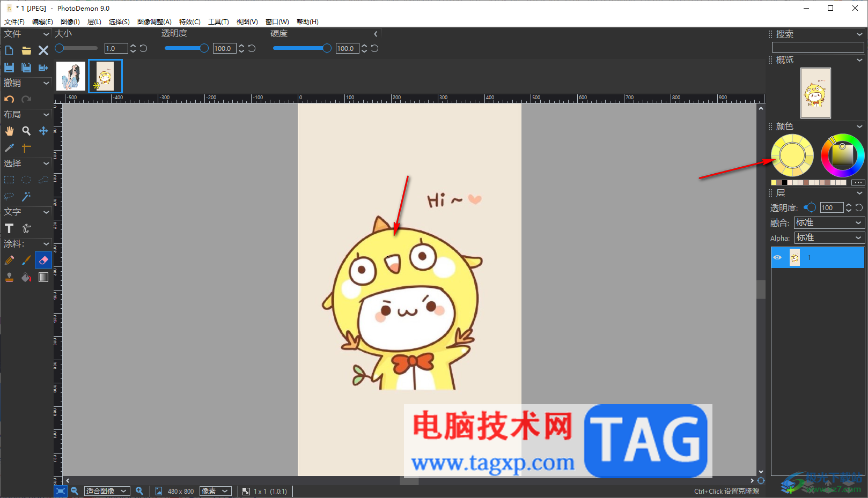Collapse the 搜索 panel
The image size is (868, 498).
click(859, 34)
